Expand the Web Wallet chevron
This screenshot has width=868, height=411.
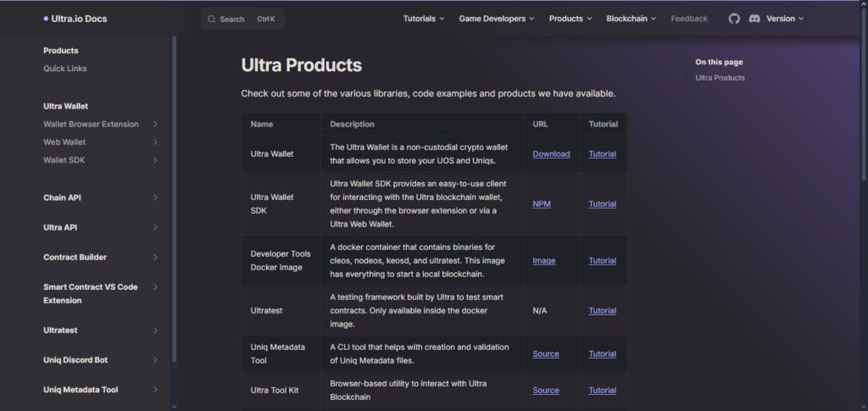(156, 142)
